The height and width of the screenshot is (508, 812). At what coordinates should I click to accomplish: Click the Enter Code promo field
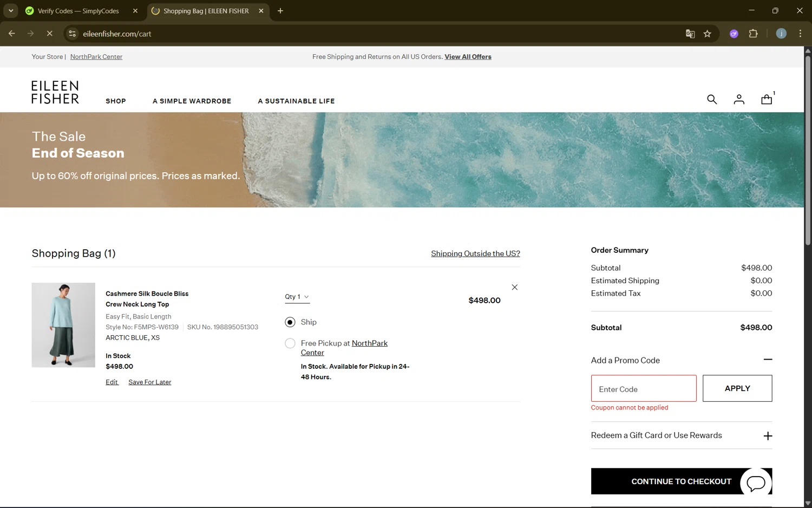(644, 389)
